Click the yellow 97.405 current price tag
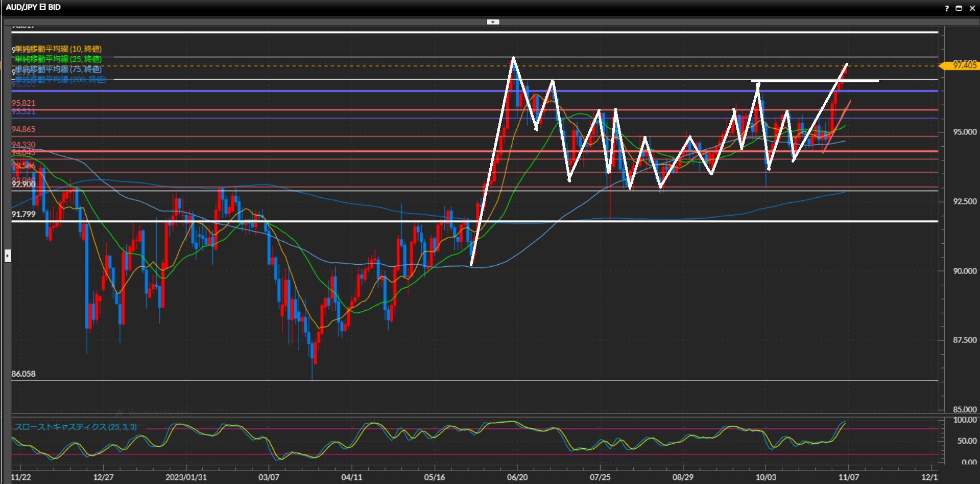 click(963, 65)
